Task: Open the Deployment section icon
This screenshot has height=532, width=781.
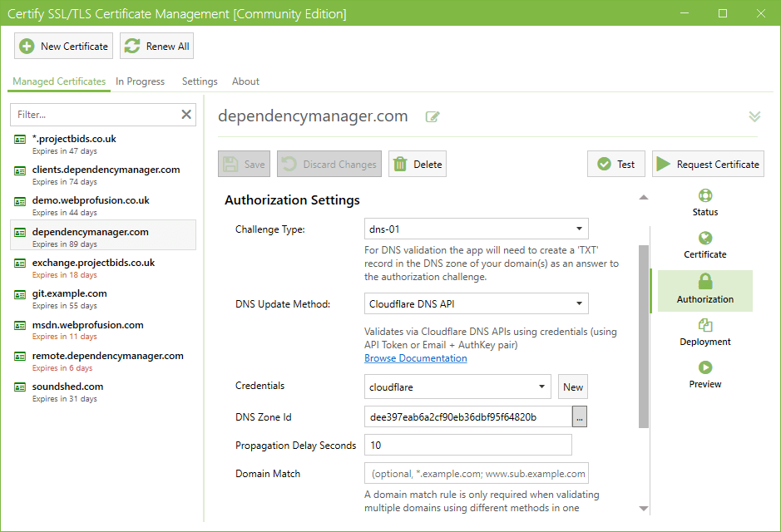Action: coord(705,326)
